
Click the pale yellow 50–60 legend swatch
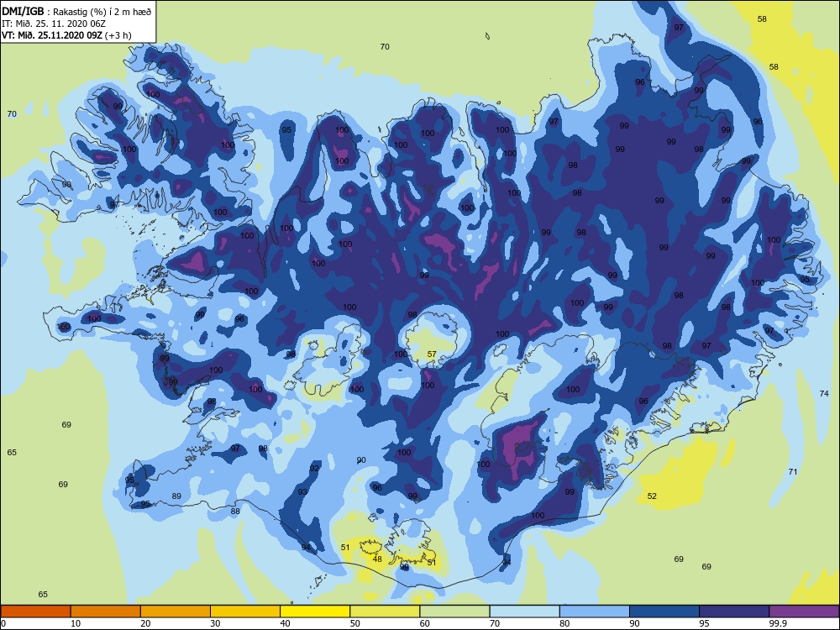tap(386, 612)
